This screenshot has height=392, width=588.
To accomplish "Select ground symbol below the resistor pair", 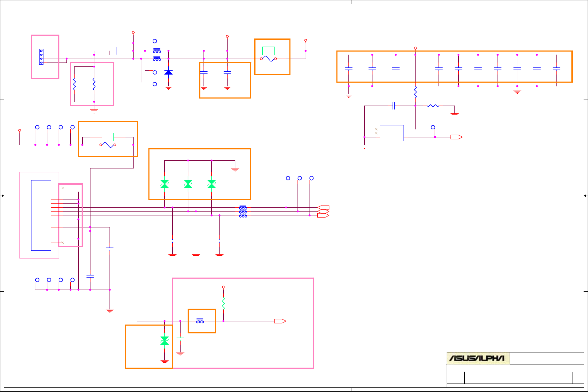I will click(94, 111).
